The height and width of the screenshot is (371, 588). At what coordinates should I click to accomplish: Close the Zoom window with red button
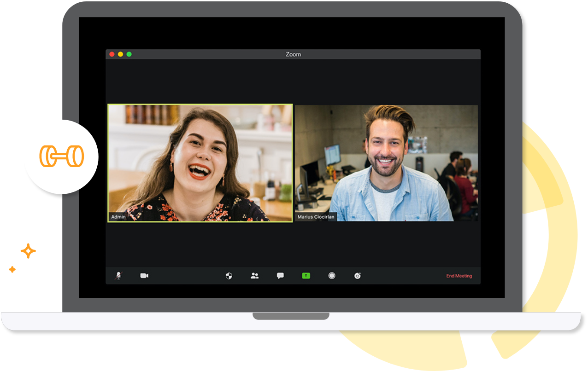coord(112,54)
